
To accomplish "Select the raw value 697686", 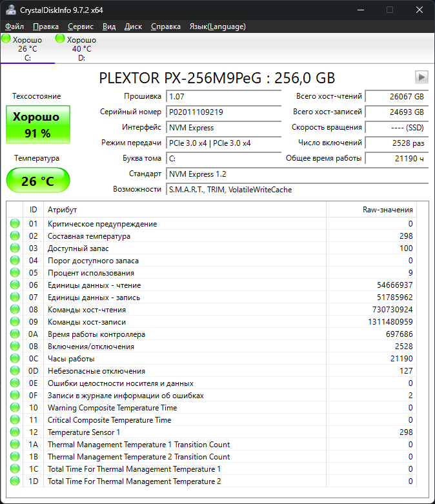I will tap(400, 334).
